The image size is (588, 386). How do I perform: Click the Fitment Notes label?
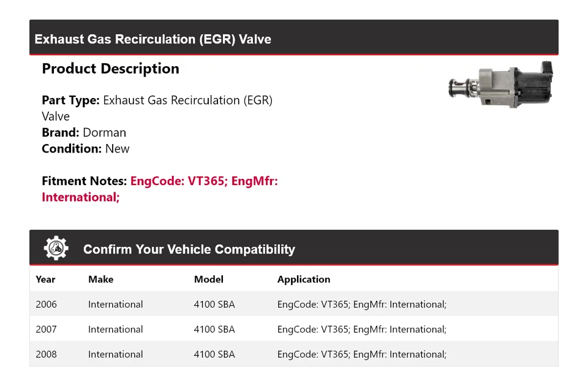click(x=84, y=181)
